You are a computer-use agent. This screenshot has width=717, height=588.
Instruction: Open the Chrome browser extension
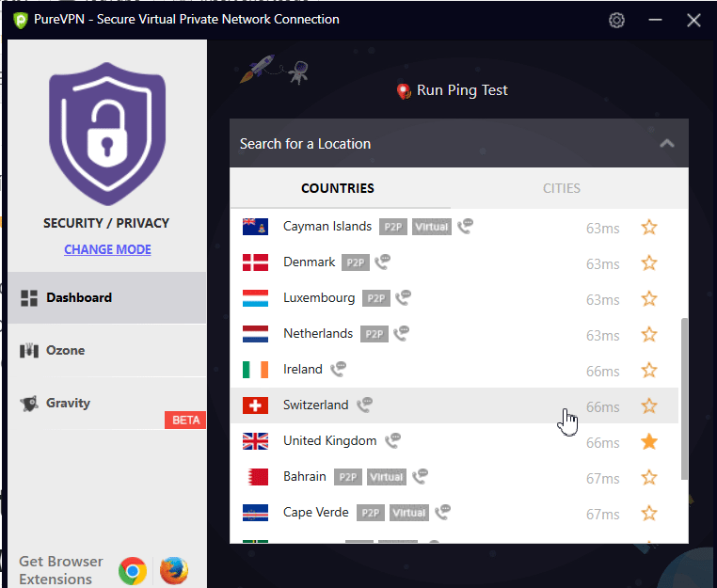(x=133, y=571)
